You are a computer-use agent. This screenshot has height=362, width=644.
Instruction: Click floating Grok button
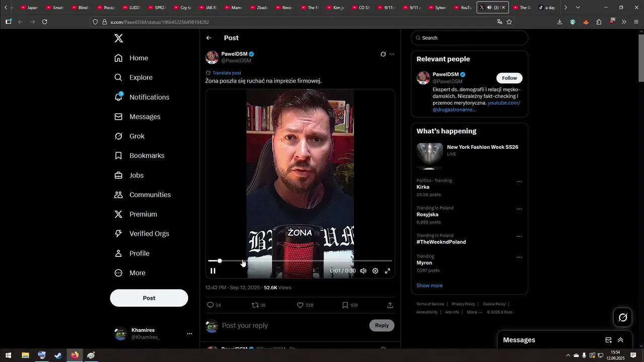623,318
